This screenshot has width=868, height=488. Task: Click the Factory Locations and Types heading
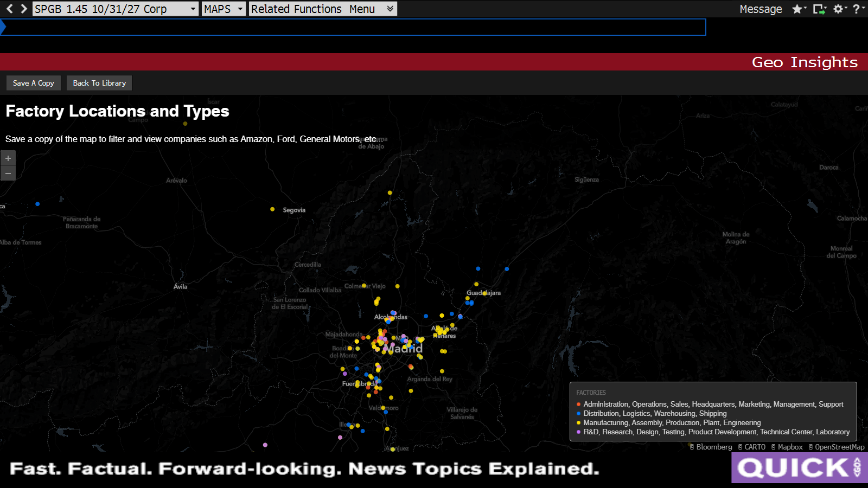(117, 111)
